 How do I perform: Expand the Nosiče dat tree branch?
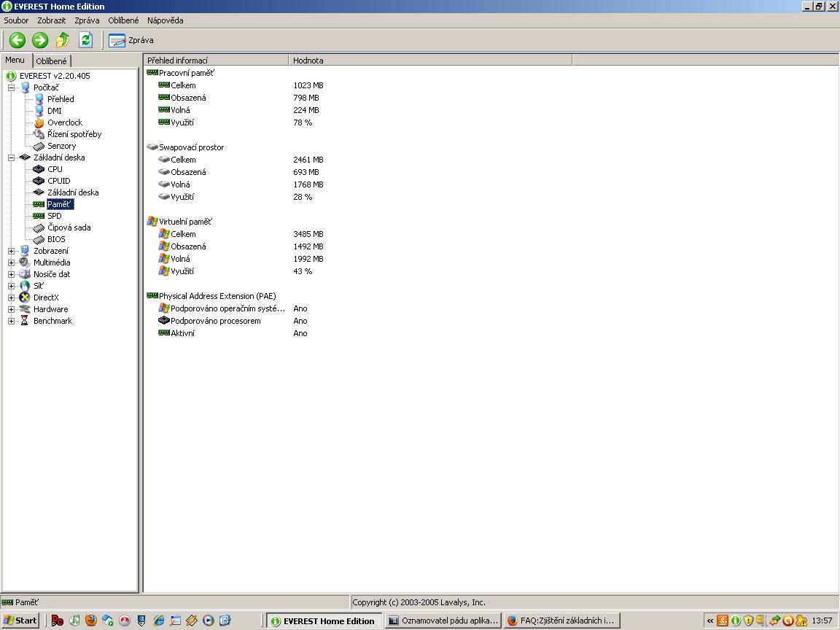(11, 274)
